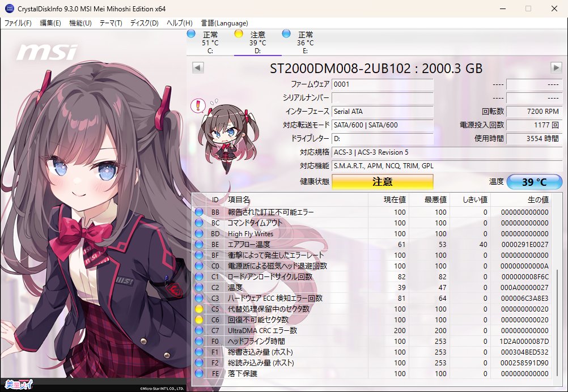
Task: Click the 美星メイ logo at bottom left
Action: point(19,385)
